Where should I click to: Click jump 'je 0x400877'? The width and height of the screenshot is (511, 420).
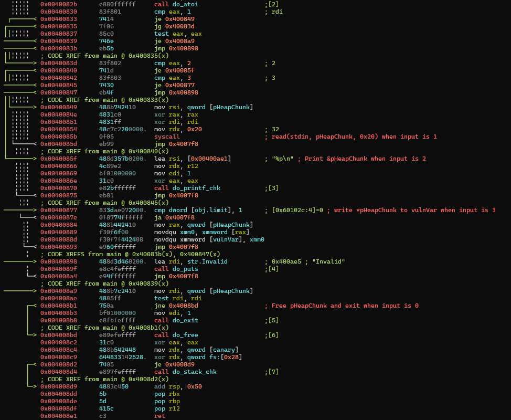[x=174, y=85]
